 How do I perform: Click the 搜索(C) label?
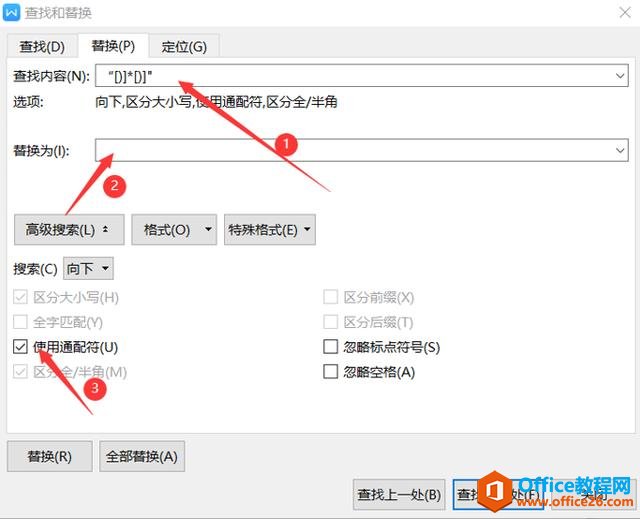35,269
